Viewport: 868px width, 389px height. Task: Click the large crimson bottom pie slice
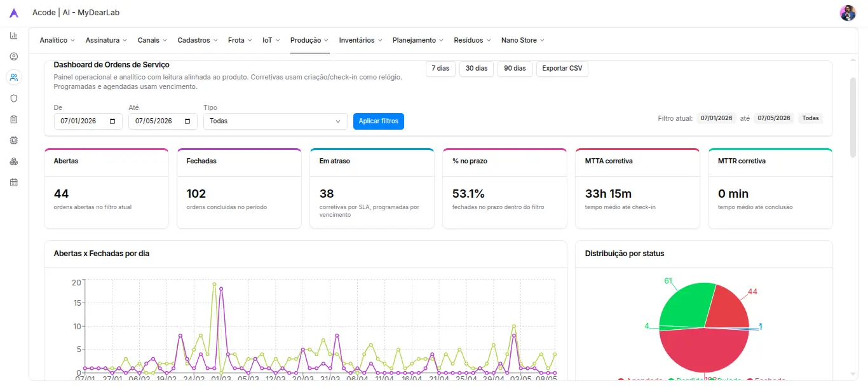click(705, 351)
